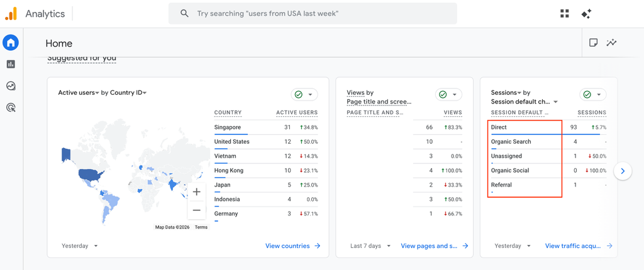Open the Advertising icon in sidebar
The image size is (644, 270).
click(x=11, y=107)
